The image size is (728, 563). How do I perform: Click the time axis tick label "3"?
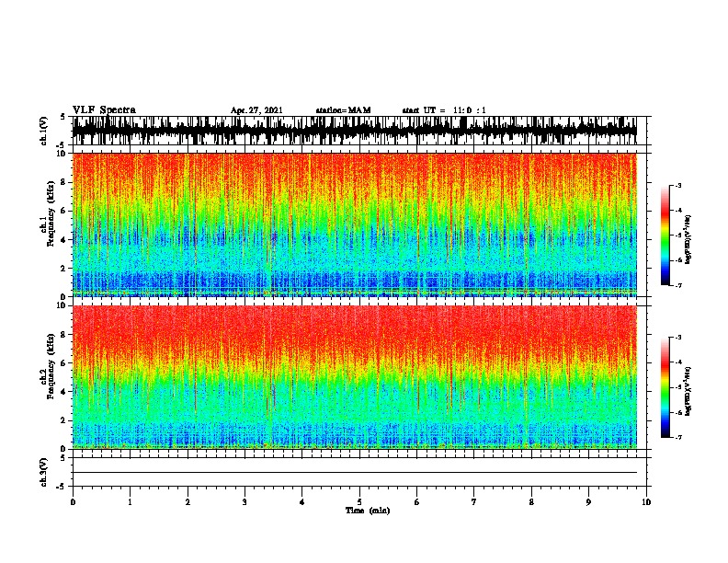pyautogui.click(x=245, y=502)
